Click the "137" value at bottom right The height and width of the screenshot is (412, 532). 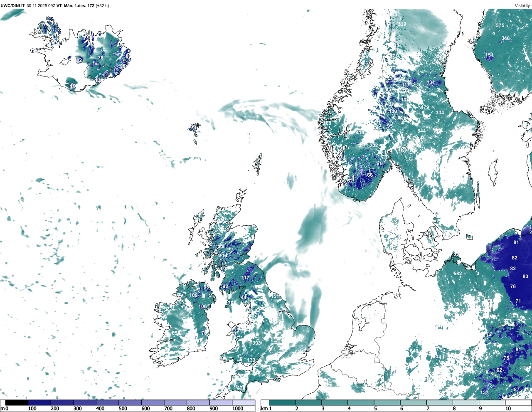point(485,392)
